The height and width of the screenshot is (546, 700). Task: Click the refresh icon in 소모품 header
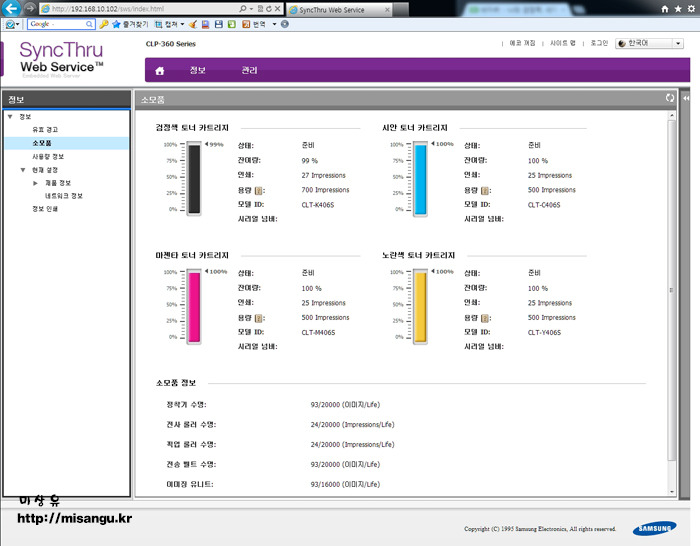pos(670,98)
